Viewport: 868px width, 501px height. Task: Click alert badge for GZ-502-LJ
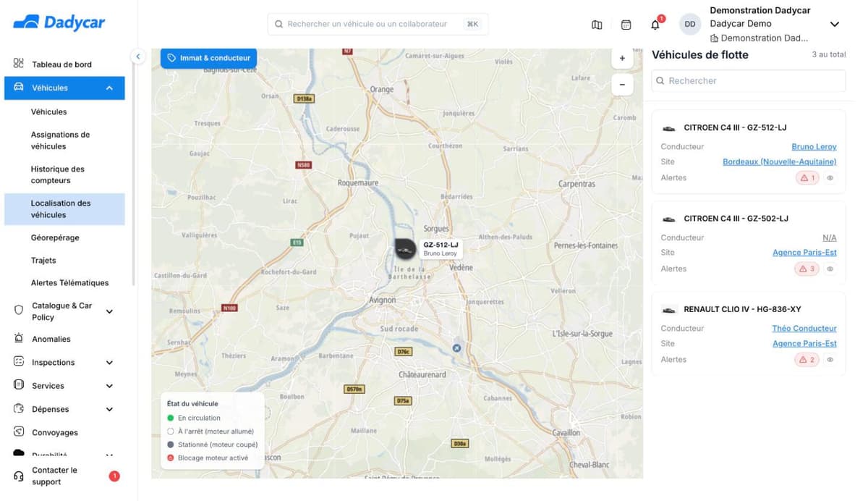[807, 269]
